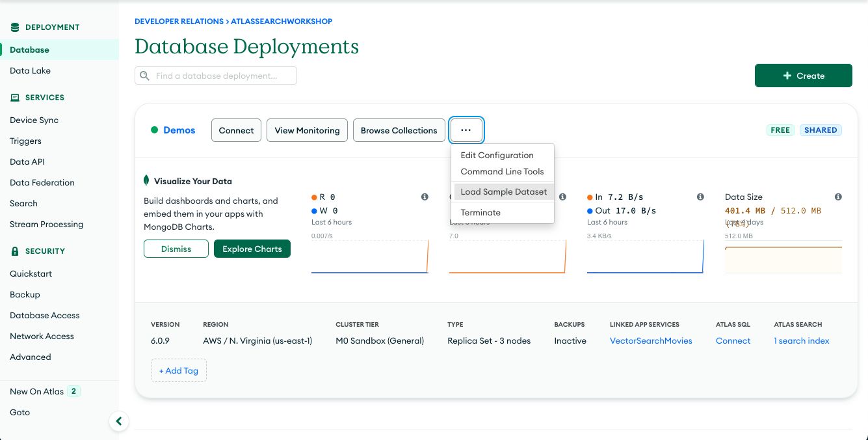Click the SHARED badge
The image size is (868, 440).
coord(821,130)
